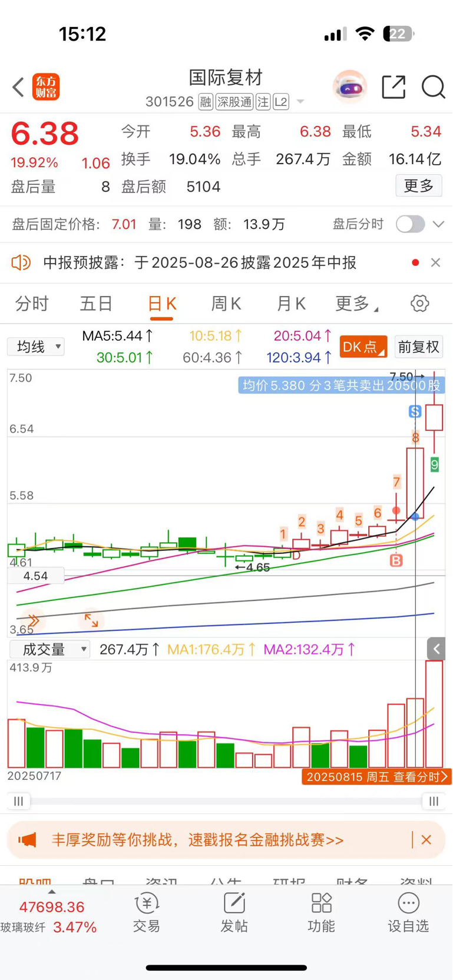Switch to the 月K tab
The height and width of the screenshot is (980, 453).
click(291, 304)
